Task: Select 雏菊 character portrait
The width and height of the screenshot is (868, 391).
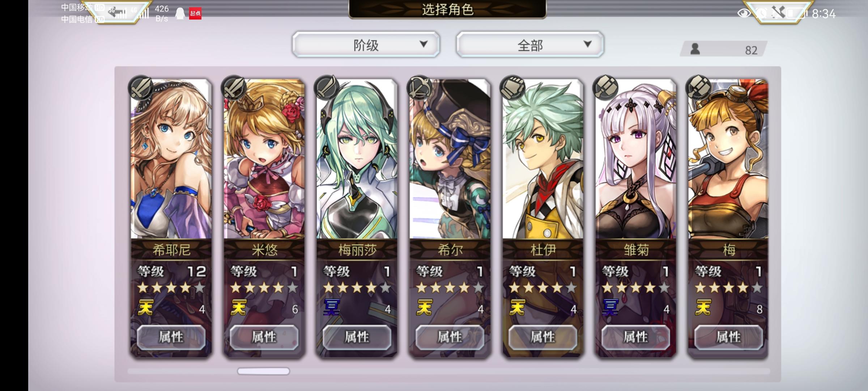Action: point(636,159)
